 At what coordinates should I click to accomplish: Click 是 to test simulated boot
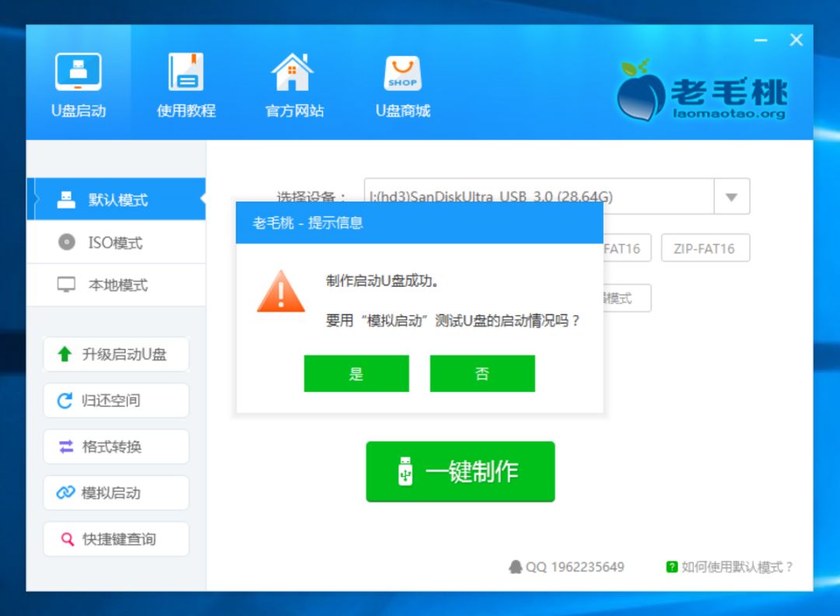pyautogui.click(x=357, y=373)
